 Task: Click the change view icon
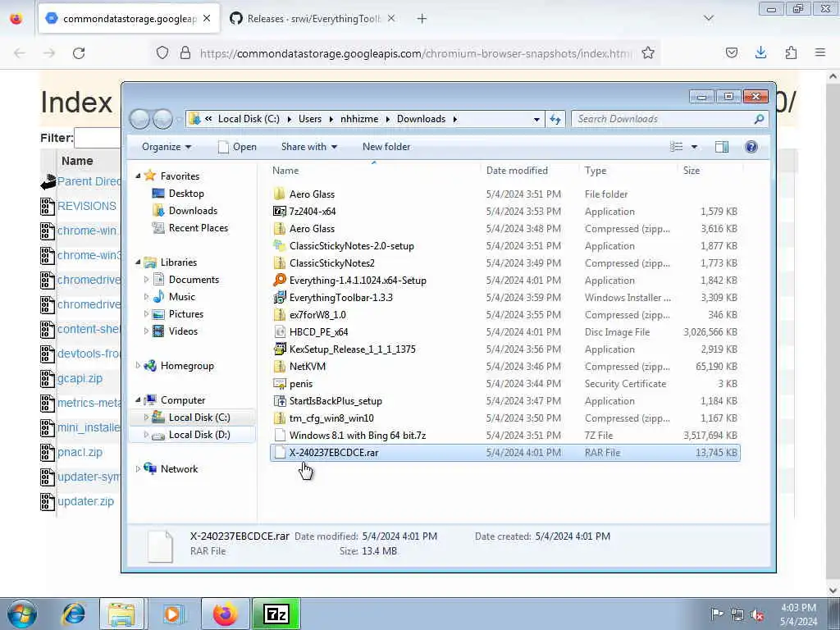point(677,147)
